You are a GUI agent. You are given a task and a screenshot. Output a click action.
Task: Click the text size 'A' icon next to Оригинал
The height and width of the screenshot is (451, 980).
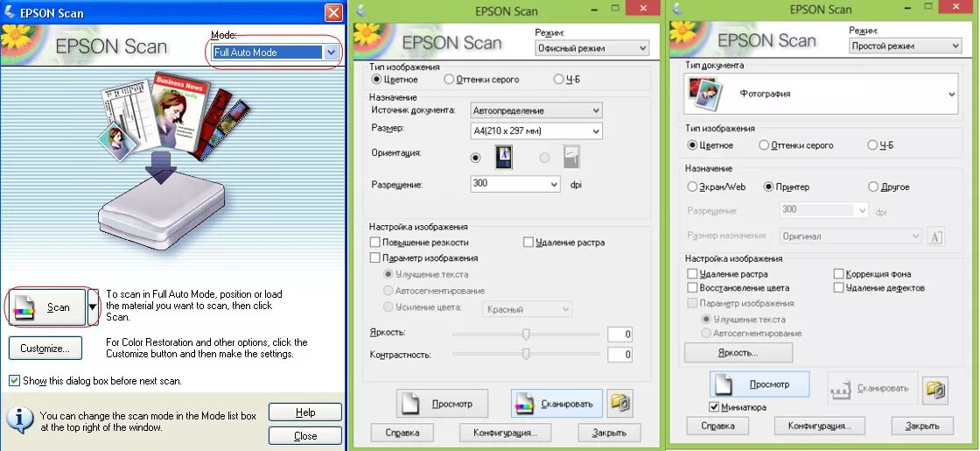pos(935,236)
